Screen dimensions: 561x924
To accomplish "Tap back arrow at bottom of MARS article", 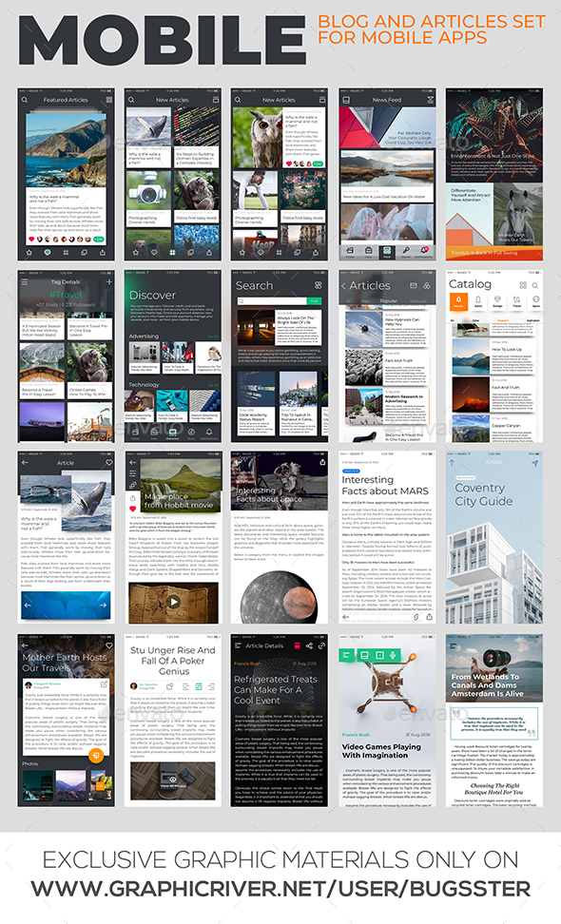I will point(346,617).
